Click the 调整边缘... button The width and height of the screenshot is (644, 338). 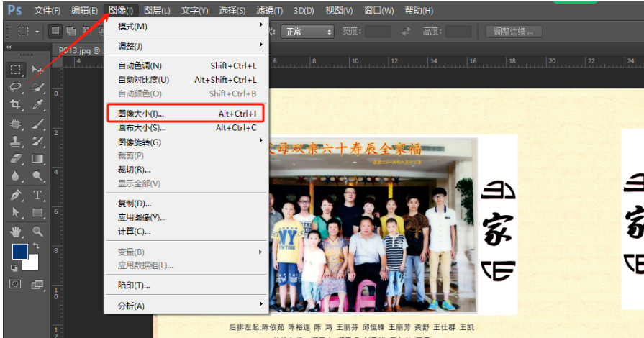[x=514, y=32]
